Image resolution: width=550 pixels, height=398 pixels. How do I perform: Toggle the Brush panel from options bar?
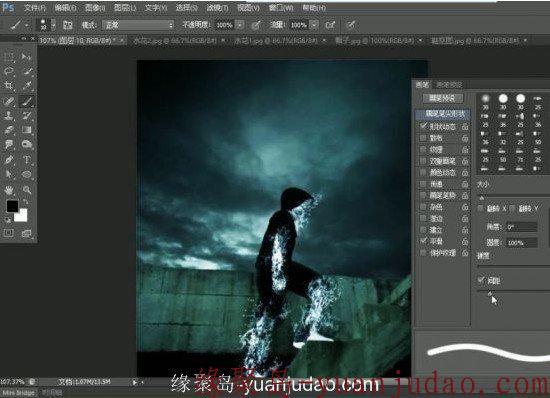68,25
